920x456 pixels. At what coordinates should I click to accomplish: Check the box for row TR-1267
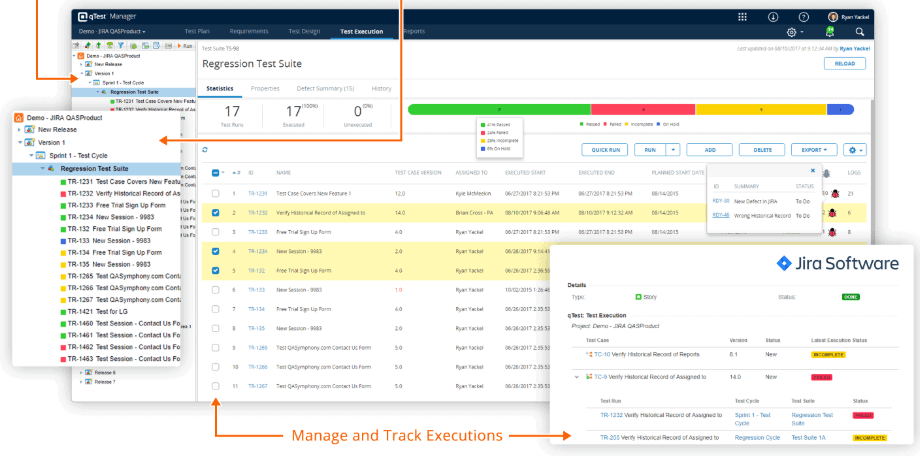pyautogui.click(x=215, y=386)
